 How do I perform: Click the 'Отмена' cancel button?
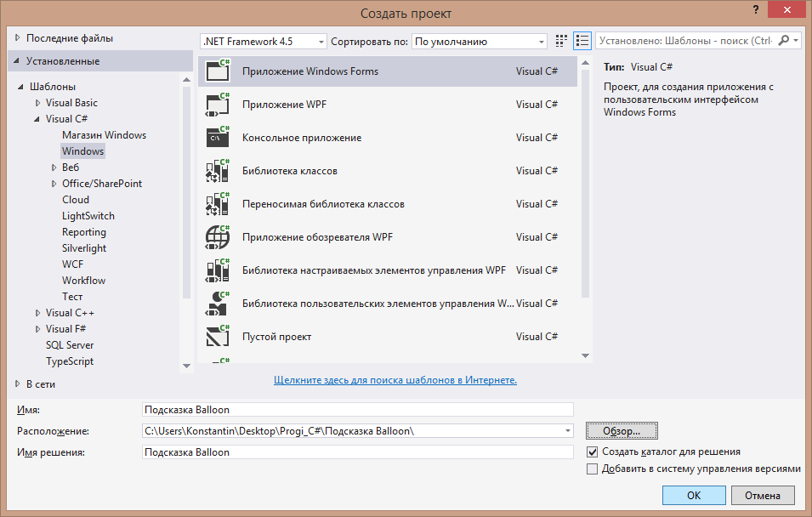(763, 495)
